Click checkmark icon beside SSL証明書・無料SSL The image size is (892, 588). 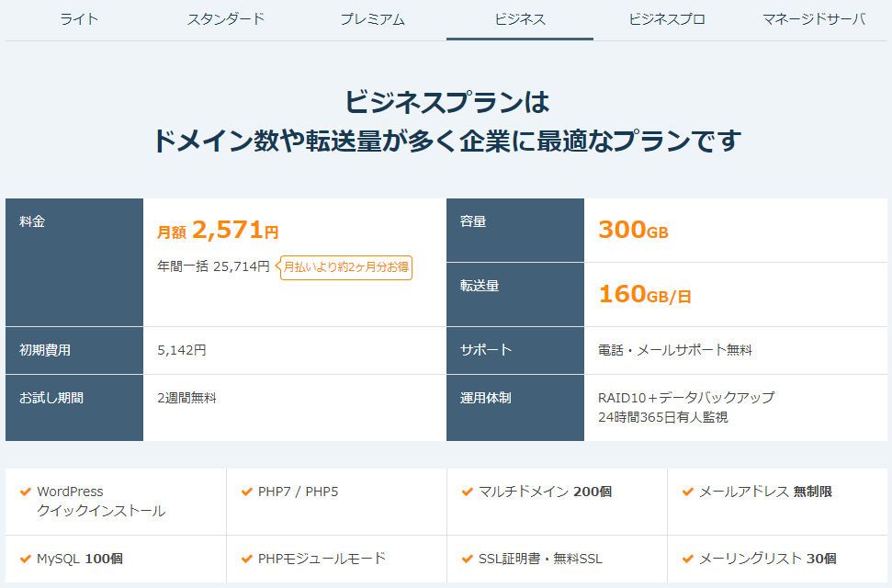468,559
